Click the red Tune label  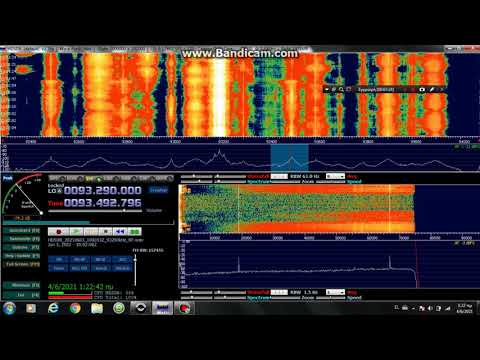point(55,203)
